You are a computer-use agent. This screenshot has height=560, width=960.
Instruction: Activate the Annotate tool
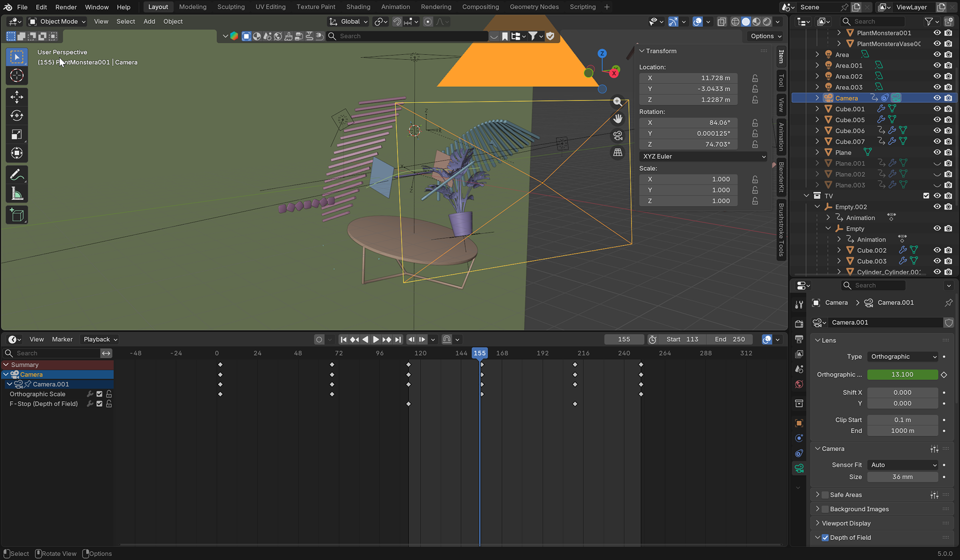click(16, 175)
